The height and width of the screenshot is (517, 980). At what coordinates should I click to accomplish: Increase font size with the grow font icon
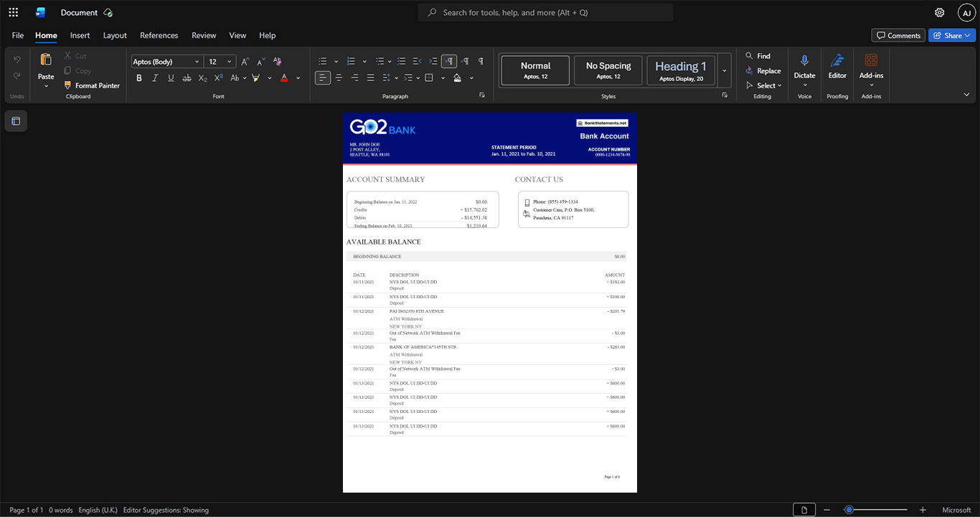(x=245, y=62)
